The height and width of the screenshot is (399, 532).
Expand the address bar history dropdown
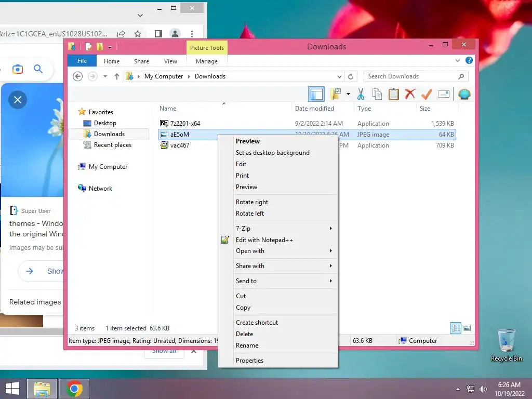[339, 76]
